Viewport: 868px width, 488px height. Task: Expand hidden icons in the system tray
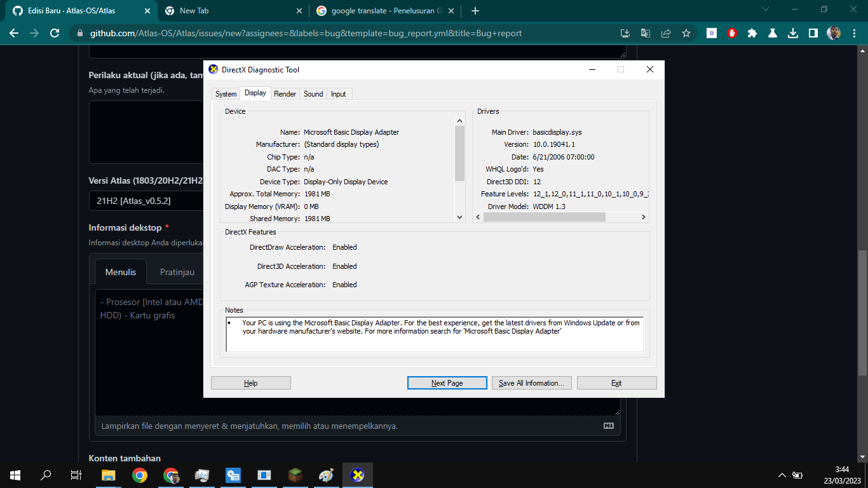(783, 475)
